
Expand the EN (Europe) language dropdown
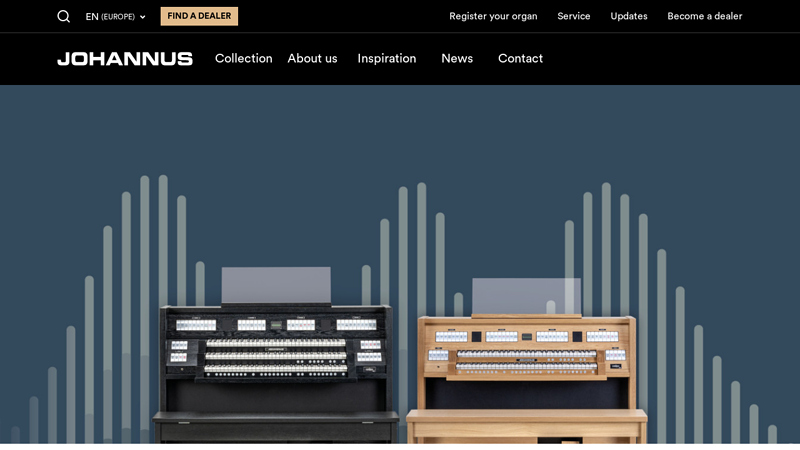(x=115, y=16)
